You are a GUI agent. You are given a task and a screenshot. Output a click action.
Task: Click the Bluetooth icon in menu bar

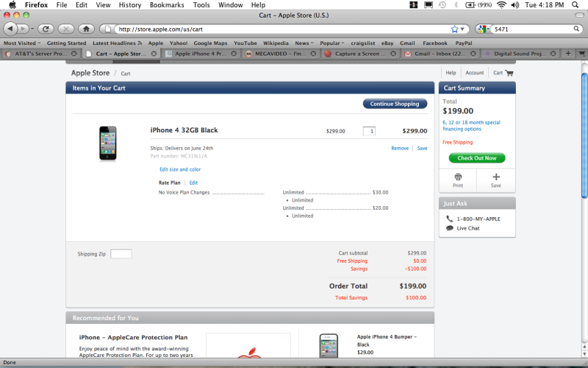(456, 5)
